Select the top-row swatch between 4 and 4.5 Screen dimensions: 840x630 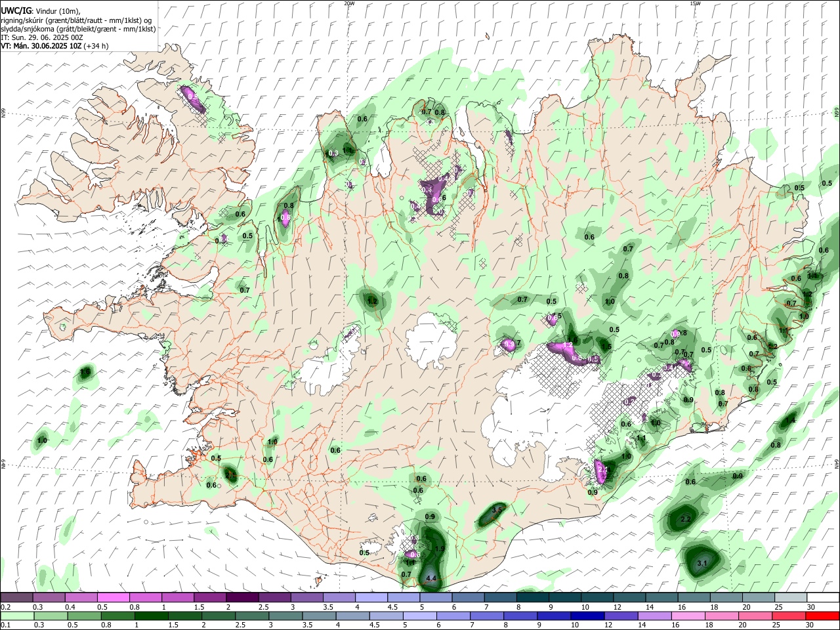[x=370, y=598]
